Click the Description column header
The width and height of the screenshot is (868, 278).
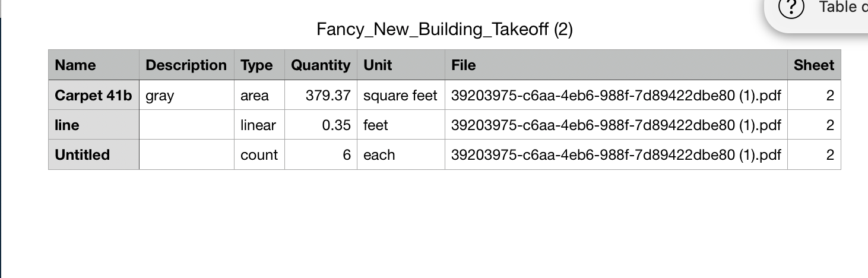[186, 65]
